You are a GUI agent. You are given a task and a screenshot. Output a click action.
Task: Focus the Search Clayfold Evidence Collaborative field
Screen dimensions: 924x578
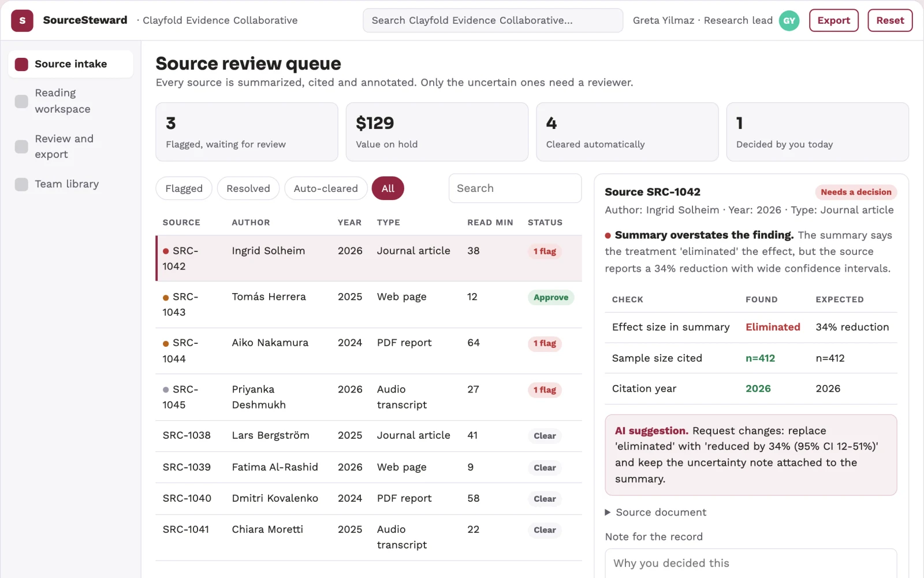(493, 20)
